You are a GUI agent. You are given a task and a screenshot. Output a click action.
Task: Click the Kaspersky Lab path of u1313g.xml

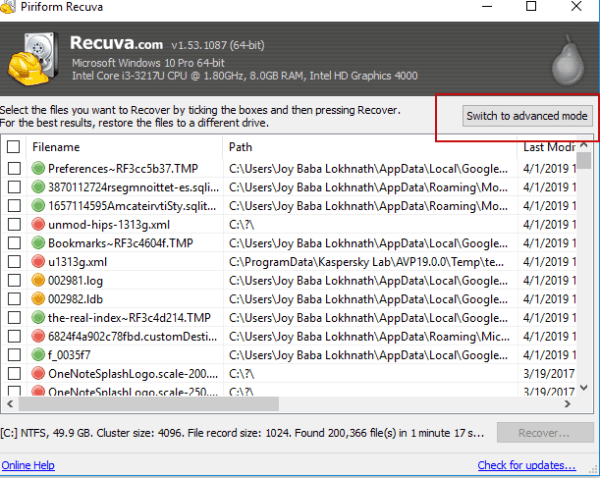click(366, 262)
